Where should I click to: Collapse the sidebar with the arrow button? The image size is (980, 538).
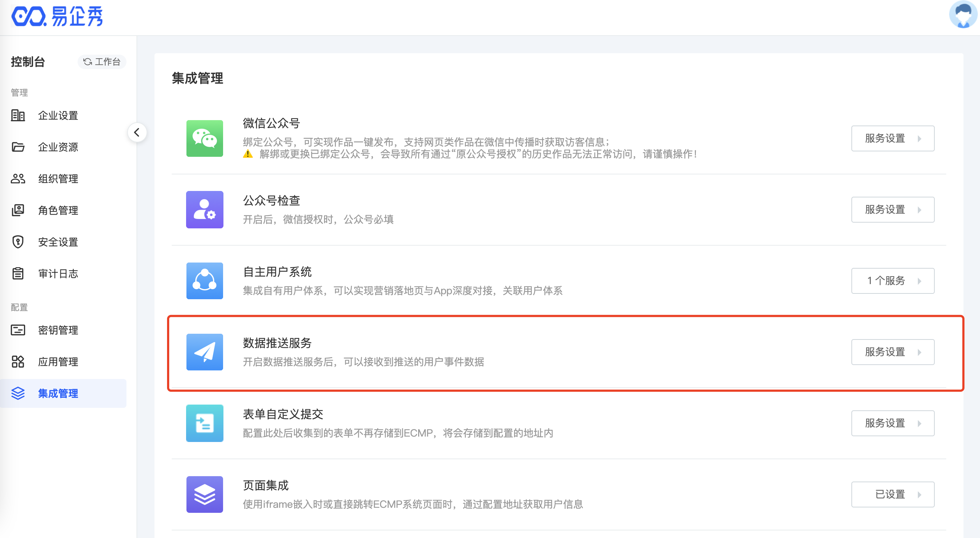click(x=137, y=132)
